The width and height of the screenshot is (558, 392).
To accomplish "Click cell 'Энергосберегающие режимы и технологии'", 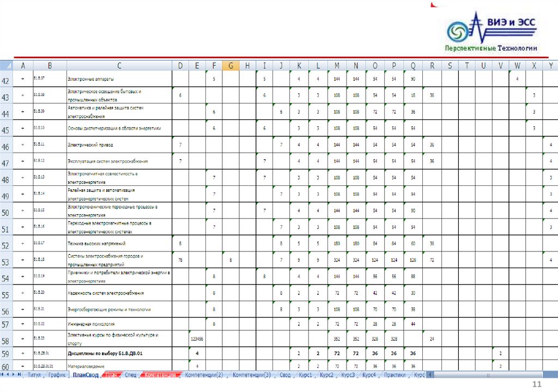I will 119,309.
